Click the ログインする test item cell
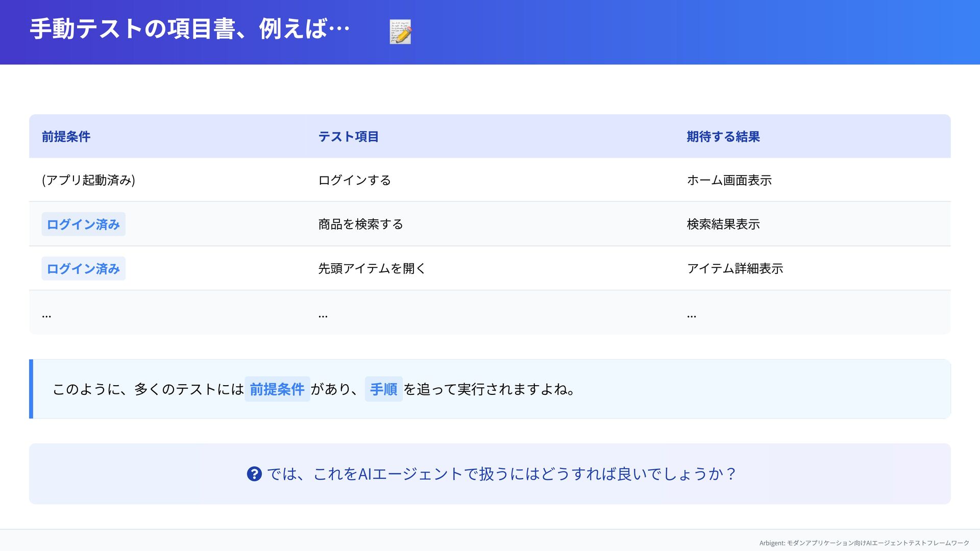The width and height of the screenshot is (980, 551). pos(354,180)
